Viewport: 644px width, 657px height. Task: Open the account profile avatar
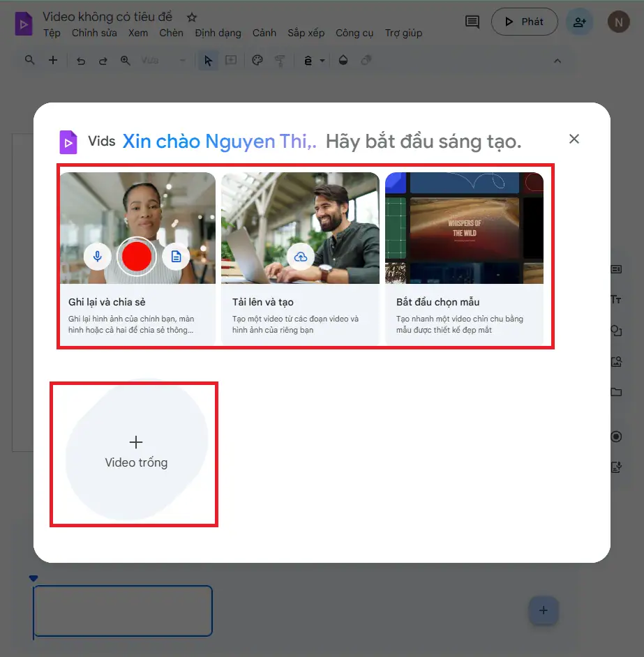[x=617, y=22]
